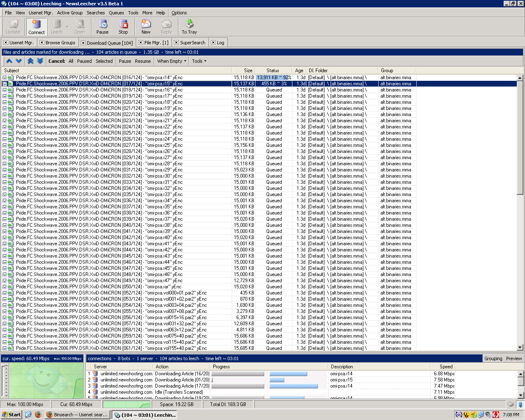Pause downloads with the Pause toolbar icon
Viewport: 525px width, 420px height.
click(x=103, y=27)
